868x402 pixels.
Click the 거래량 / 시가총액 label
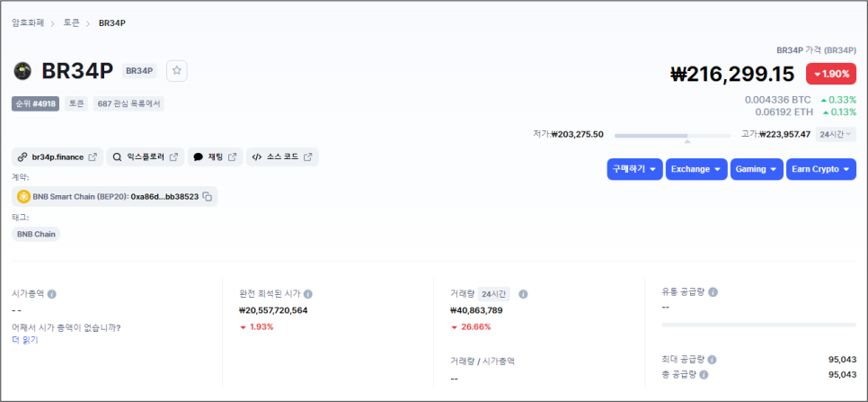point(483,362)
